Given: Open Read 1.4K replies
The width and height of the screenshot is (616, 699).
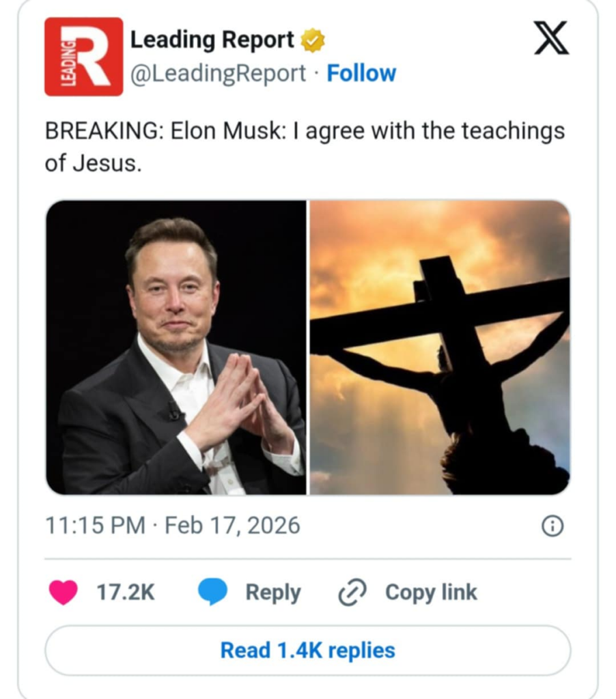Looking at the screenshot, I should (307, 650).
